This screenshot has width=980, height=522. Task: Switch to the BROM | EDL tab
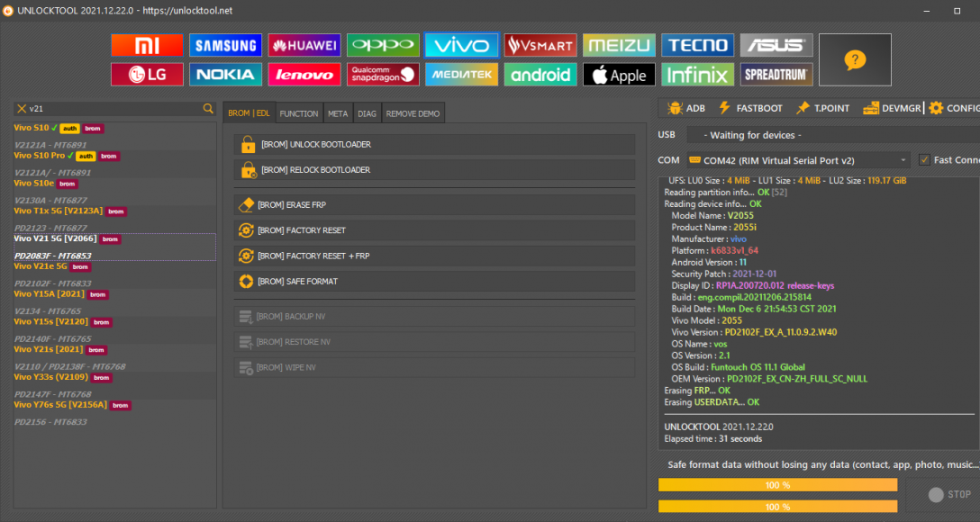(249, 113)
